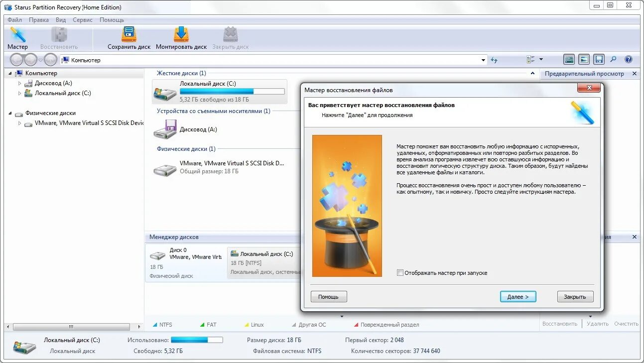The width and height of the screenshot is (644, 363).
Task: Click the Другая ОС legend label
Action: [x=312, y=325]
